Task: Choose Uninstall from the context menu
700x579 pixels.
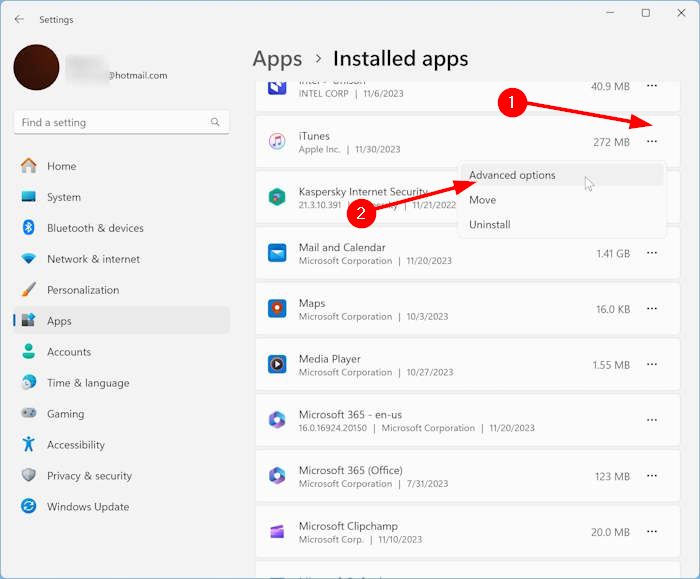Action: tap(562, 225)
